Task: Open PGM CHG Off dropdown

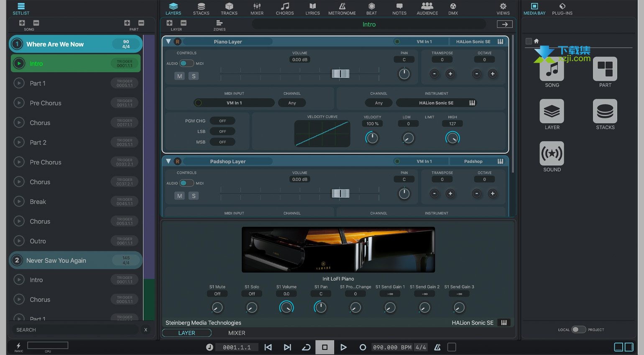Action: (x=222, y=121)
